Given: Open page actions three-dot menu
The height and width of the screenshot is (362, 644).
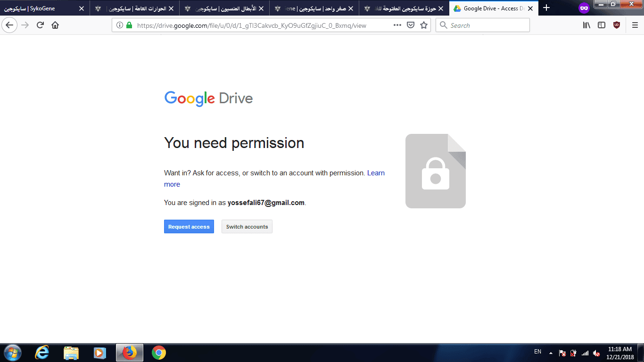Looking at the screenshot, I should pyautogui.click(x=397, y=25).
